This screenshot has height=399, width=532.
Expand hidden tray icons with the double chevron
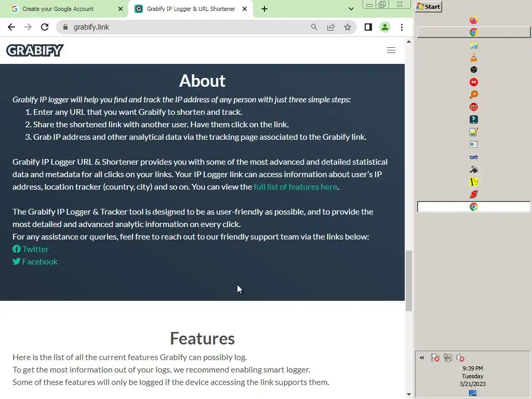(422, 357)
